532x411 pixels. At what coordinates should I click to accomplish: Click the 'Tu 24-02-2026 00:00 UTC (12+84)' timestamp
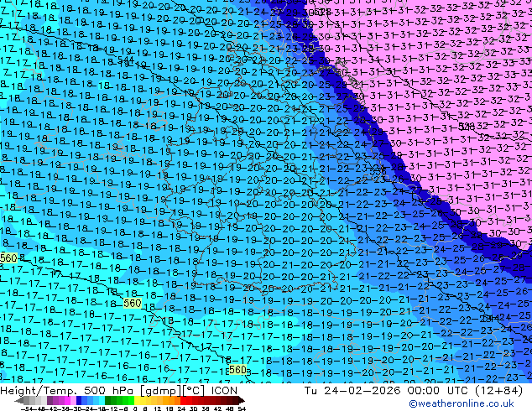tap(414, 391)
